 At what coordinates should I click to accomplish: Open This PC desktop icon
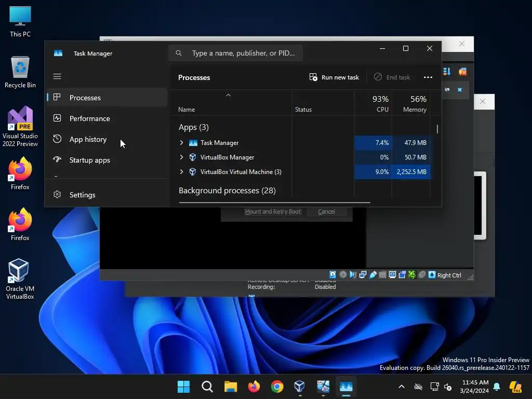pos(20,21)
